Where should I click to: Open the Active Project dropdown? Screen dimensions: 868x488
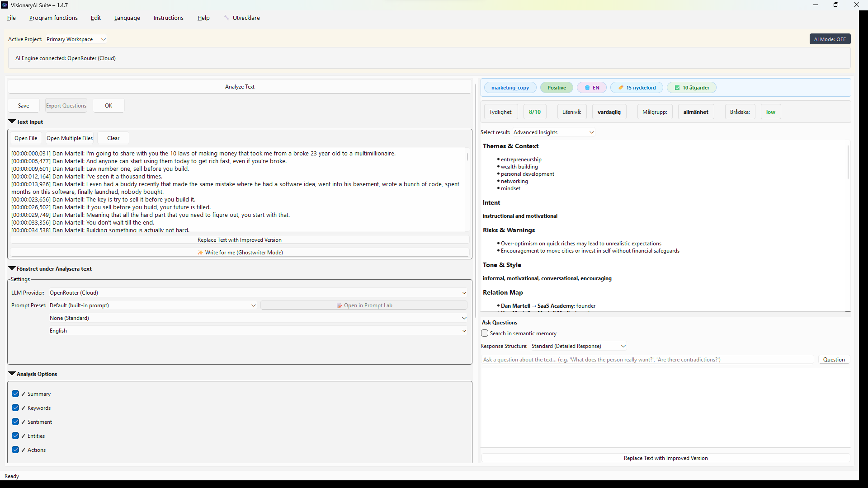(x=76, y=39)
